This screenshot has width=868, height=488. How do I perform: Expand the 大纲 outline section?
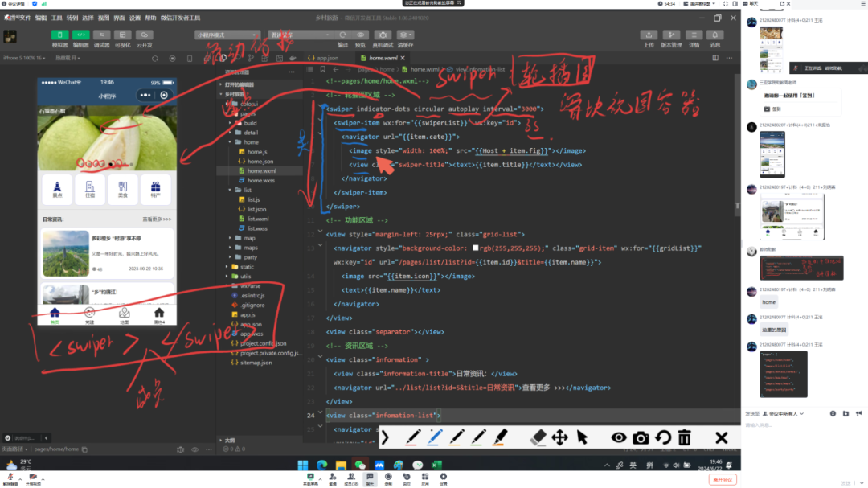[230, 441]
